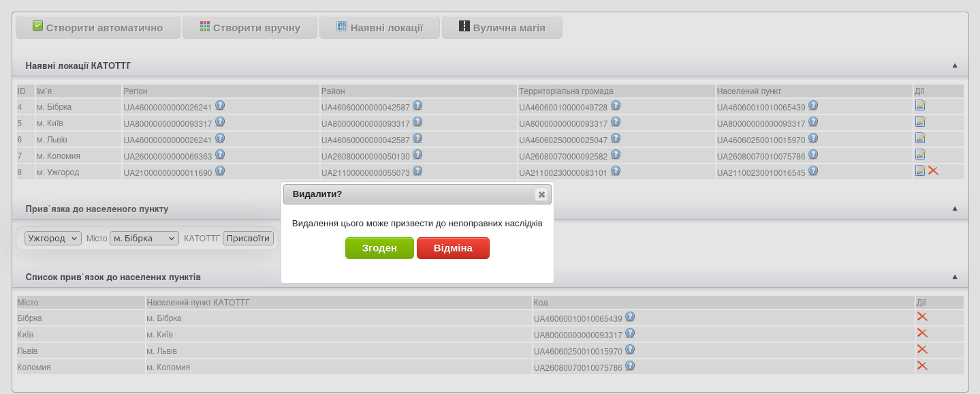The width and height of the screenshot is (980, 394).
Task: Click edit icon for м. Коломия row
Action: (920, 155)
